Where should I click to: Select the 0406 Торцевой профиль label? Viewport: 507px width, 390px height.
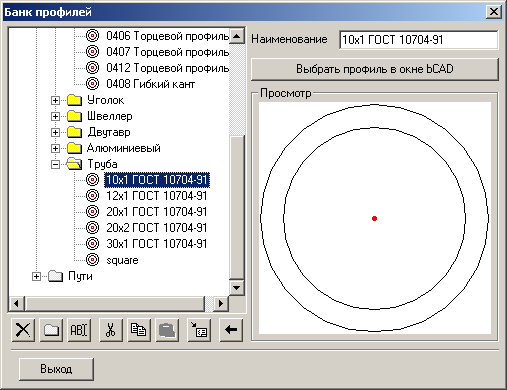pyautogui.click(x=168, y=36)
